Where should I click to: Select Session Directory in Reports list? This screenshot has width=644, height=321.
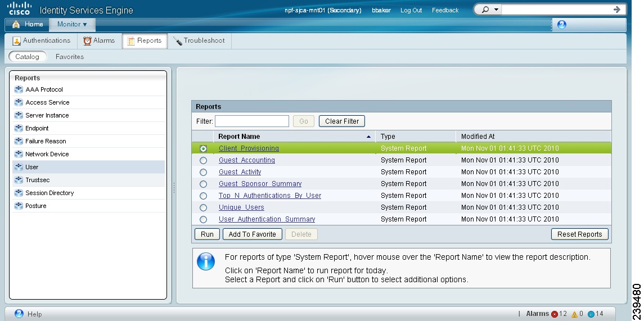(x=89, y=193)
